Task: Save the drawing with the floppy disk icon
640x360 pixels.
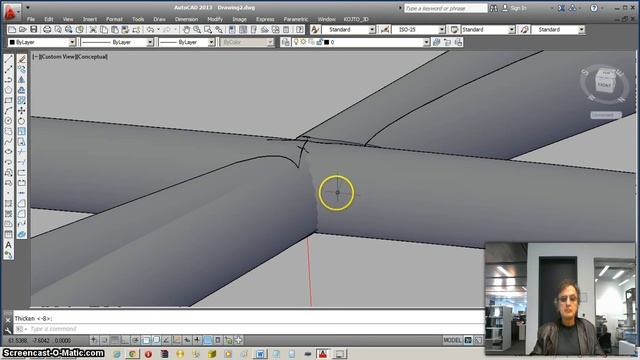Action: [x=34, y=29]
